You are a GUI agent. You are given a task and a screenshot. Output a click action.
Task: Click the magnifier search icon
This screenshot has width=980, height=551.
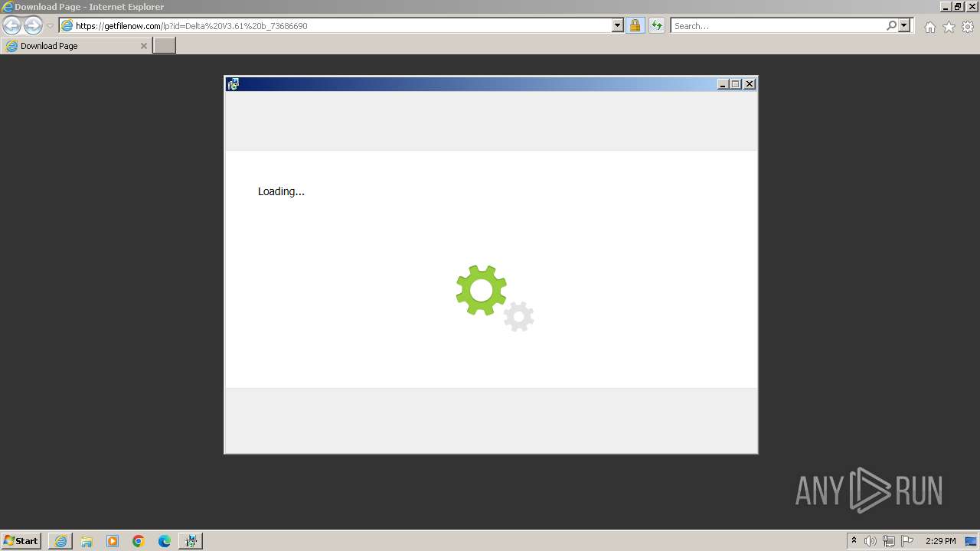(891, 25)
